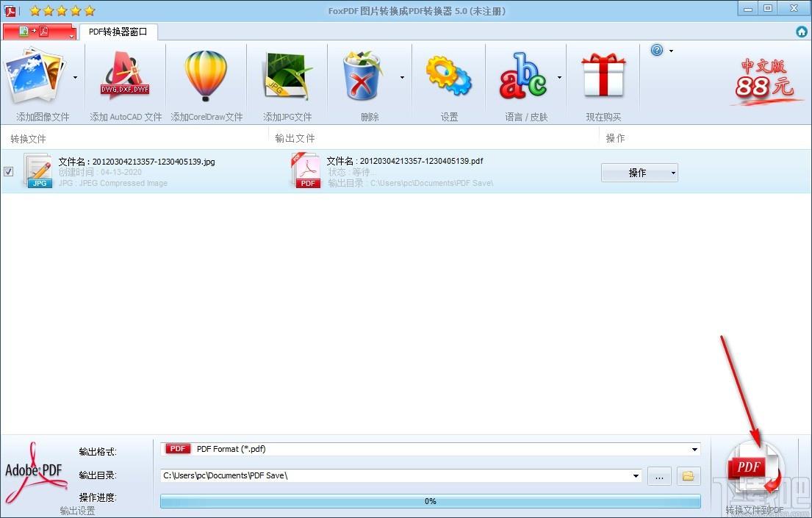
Task: Click into the output directory path field
Action: (x=395, y=475)
